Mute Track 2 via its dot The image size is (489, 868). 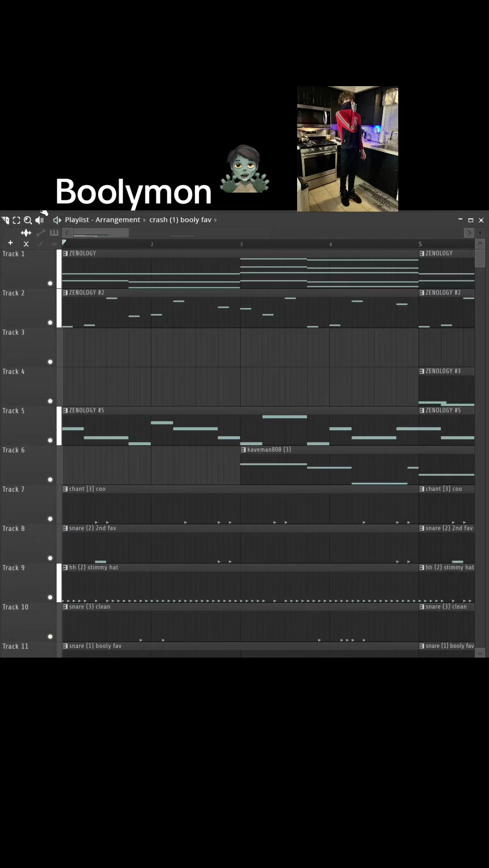[x=50, y=323]
